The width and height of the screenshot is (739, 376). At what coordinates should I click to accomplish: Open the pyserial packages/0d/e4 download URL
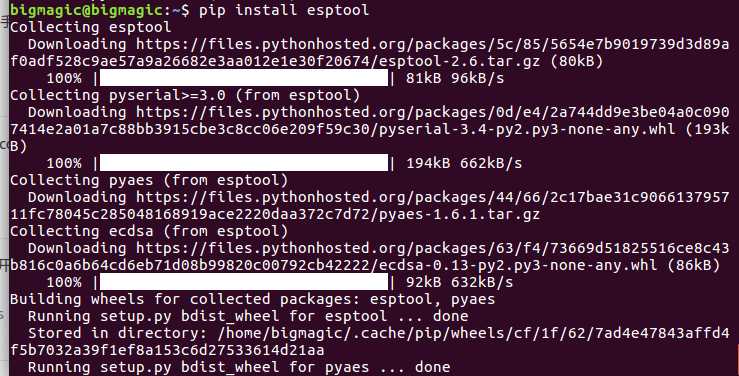point(370,121)
